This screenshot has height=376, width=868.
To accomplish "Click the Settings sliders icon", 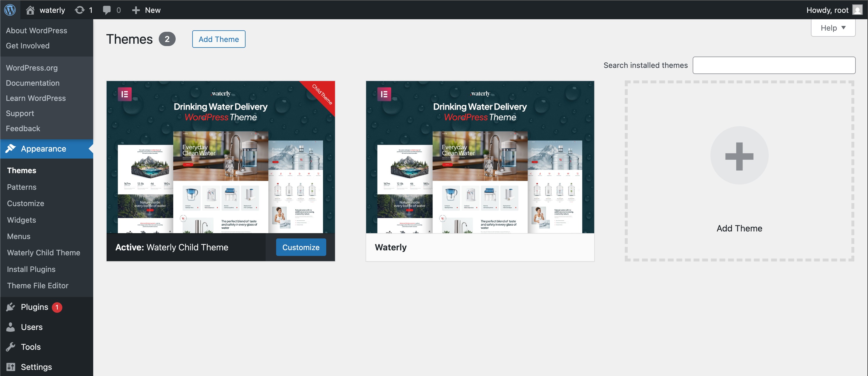I will (x=10, y=367).
